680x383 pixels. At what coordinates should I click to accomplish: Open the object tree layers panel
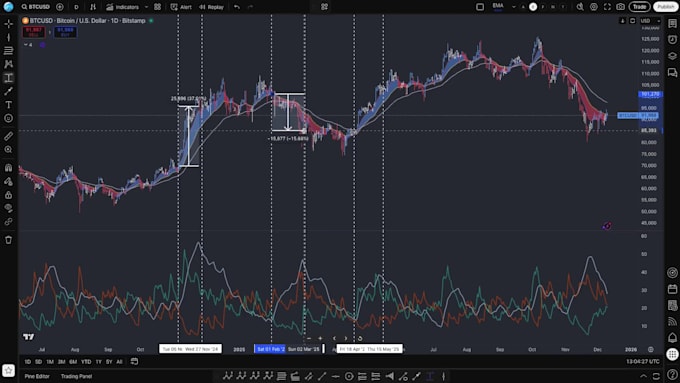[x=672, y=56]
